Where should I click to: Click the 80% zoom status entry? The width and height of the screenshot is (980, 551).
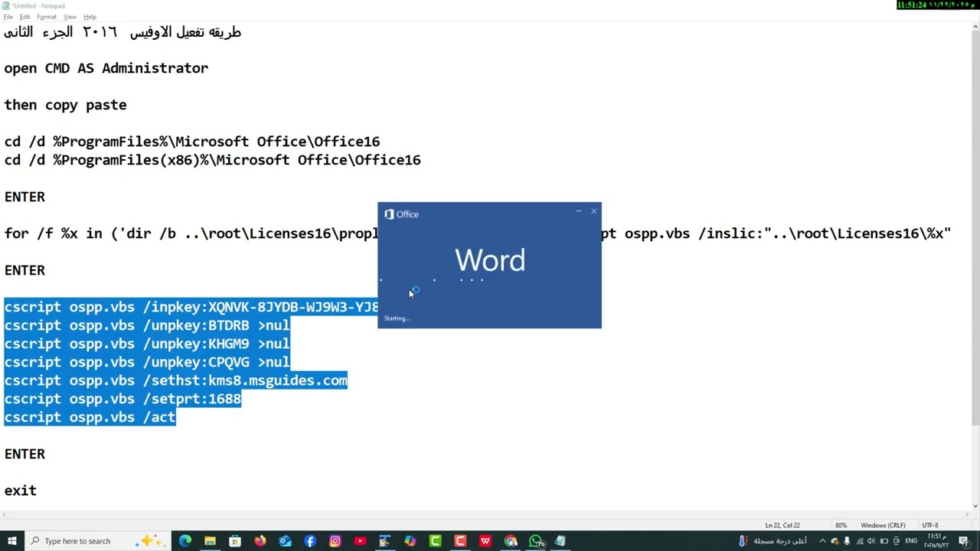(x=841, y=525)
